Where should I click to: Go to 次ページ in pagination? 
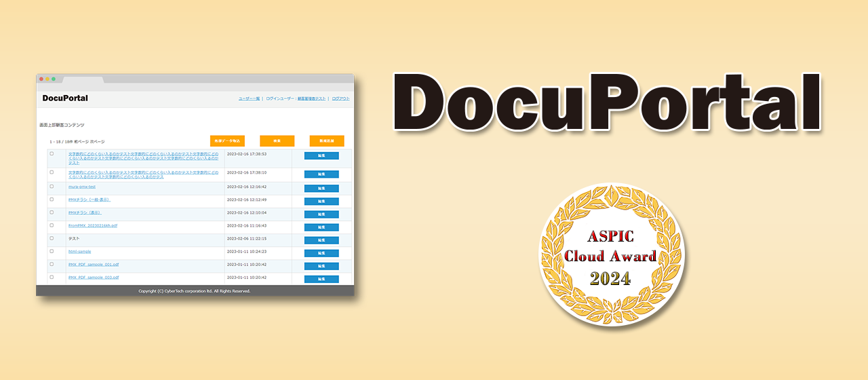click(x=98, y=142)
